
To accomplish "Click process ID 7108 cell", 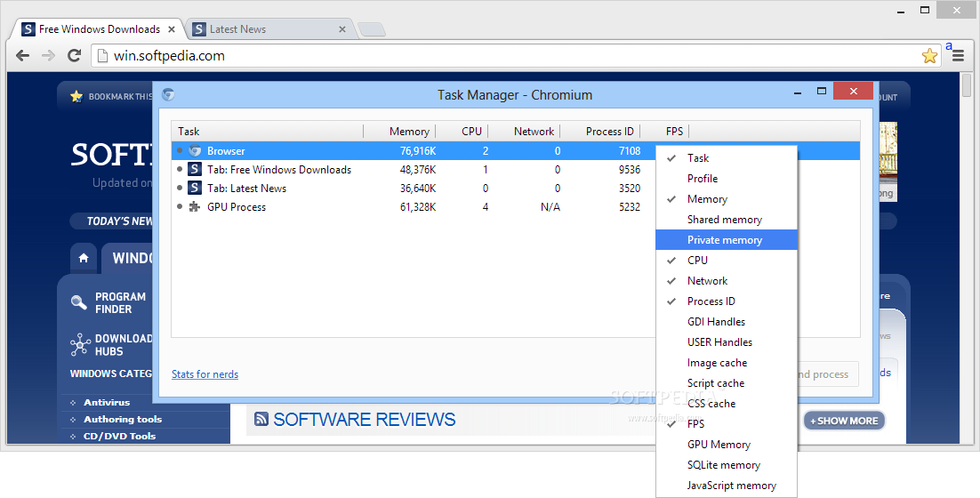I will (630, 150).
